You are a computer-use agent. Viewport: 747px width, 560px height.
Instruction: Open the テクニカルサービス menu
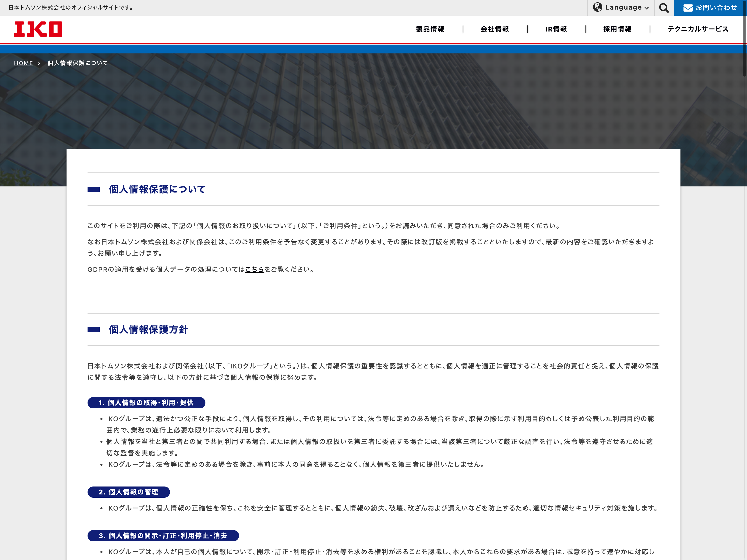698,29
